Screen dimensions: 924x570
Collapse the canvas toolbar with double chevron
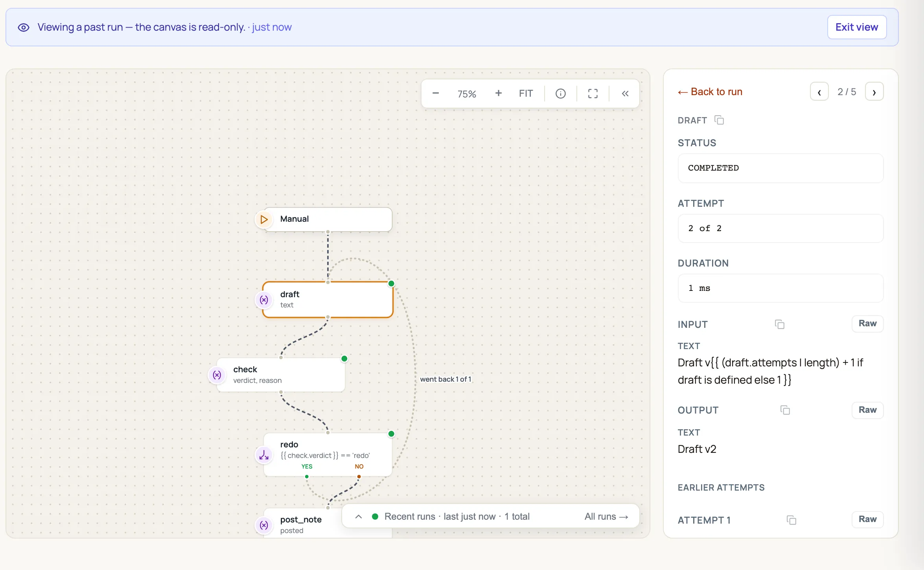pos(625,94)
